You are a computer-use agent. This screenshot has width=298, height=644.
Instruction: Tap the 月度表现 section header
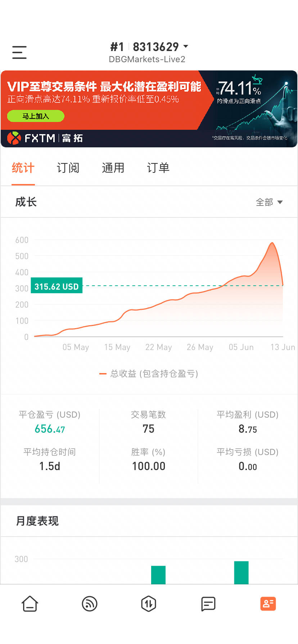click(x=37, y=521)
